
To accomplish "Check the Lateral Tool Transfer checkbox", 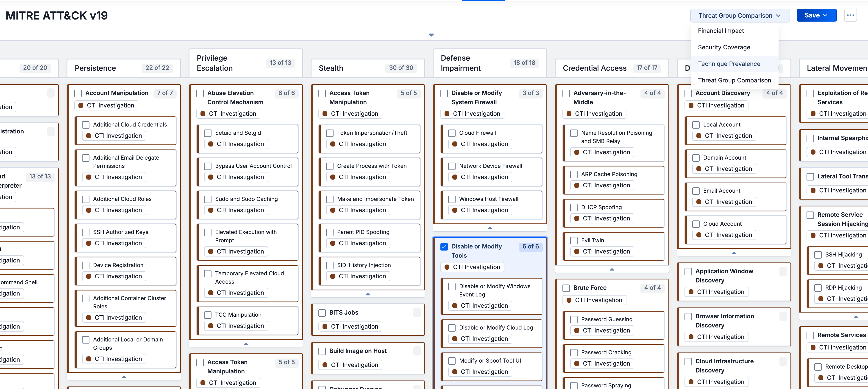I will pos(810,176).
